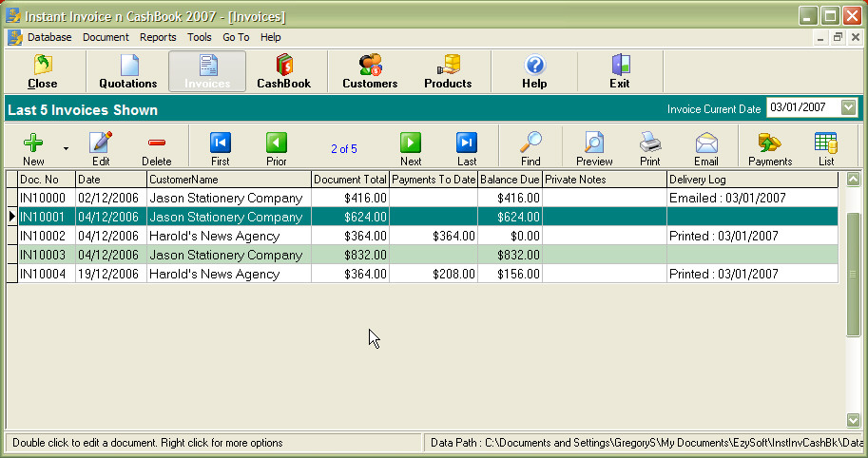Image resolution: width=868 pixels, height=458 pixels.
Task: Click the Delivery Log column header
Action: (x=752, y=180)
